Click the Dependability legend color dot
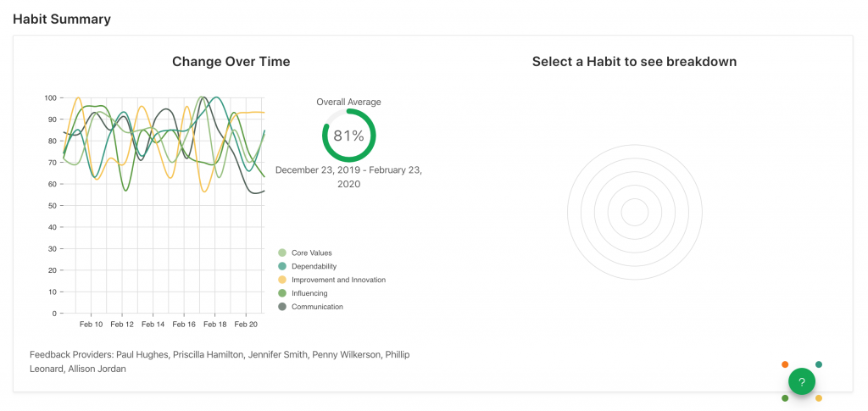The width and height of the screenshot is (868, 411). click(x=282, y=266)
